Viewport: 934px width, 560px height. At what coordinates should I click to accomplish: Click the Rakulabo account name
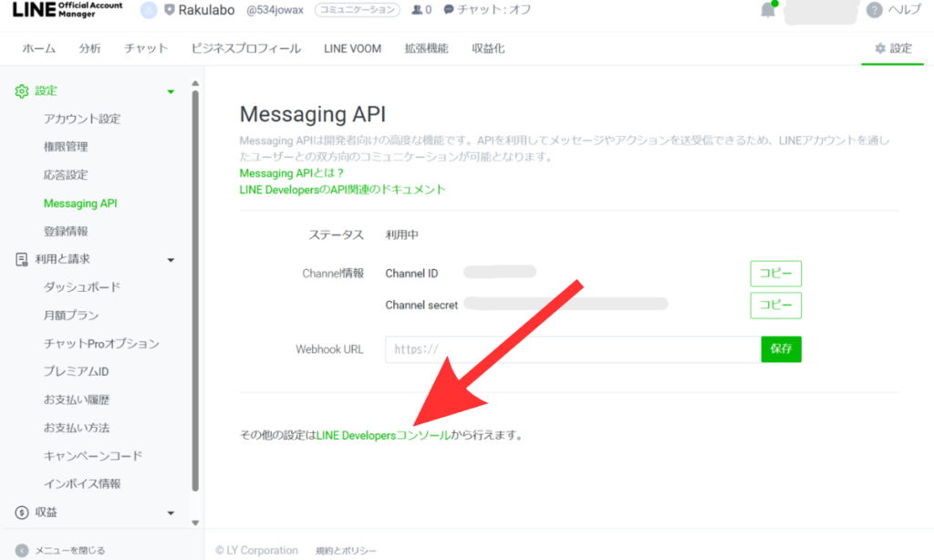tap(207, 10)
